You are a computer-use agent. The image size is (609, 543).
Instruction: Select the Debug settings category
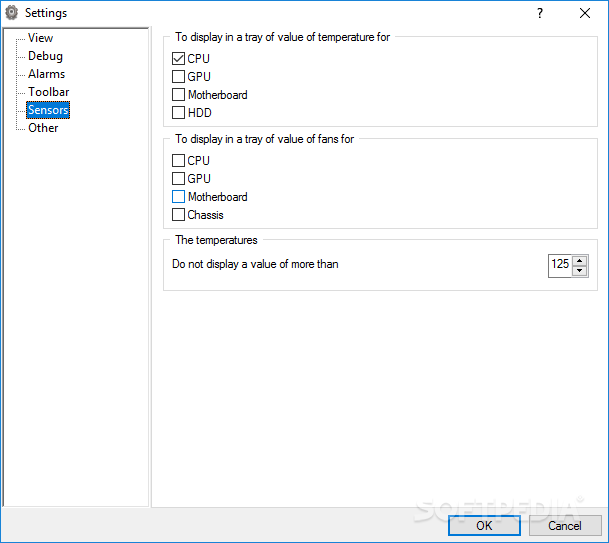[x=45, y=56]
